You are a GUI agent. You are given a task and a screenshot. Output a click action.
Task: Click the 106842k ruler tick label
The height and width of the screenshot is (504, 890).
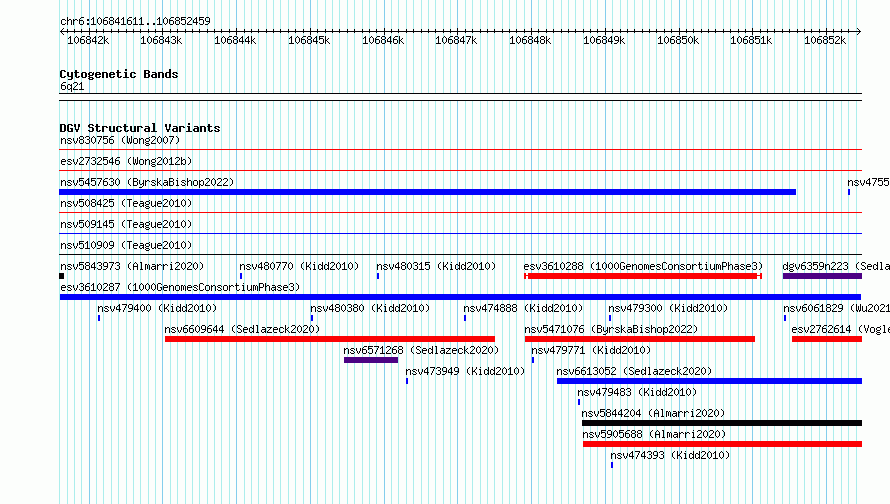[x=88, y=41]
